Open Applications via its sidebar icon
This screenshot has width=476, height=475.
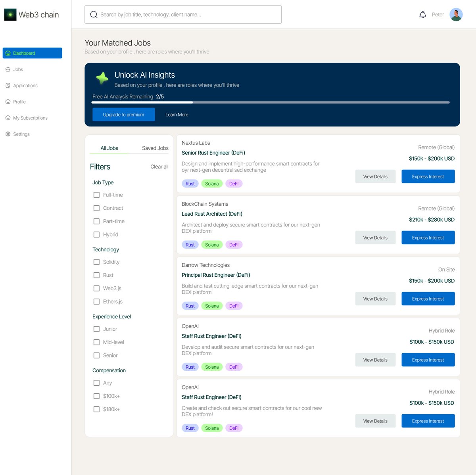pos(8,85)
